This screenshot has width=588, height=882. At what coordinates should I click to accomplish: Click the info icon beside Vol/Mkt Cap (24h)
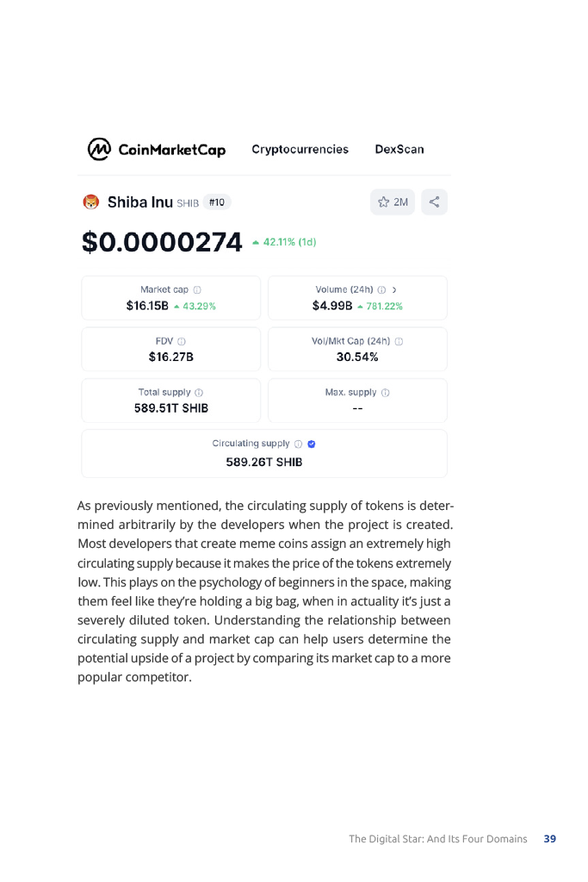click(399, 341)
